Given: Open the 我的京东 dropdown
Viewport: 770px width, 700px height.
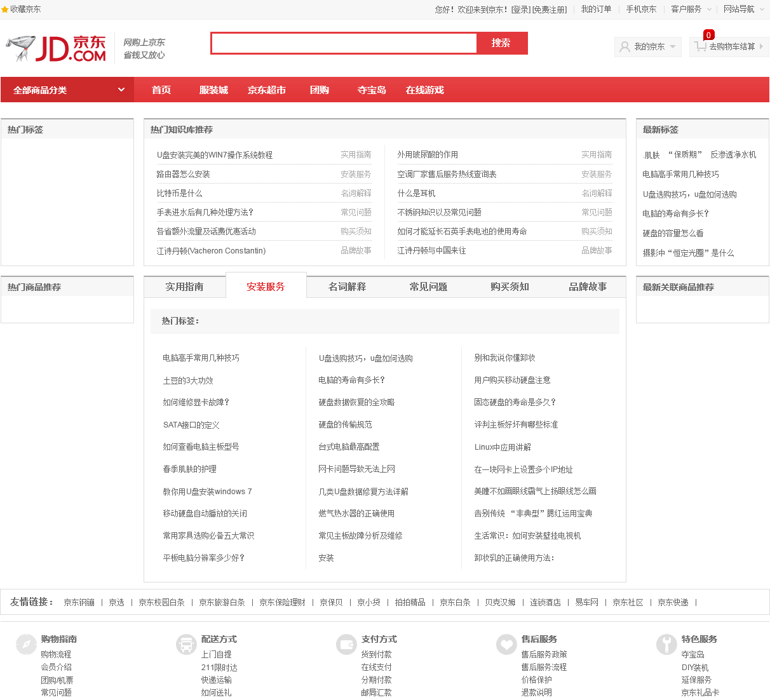Looking at the screenshot, I should (x=648, y=46).
